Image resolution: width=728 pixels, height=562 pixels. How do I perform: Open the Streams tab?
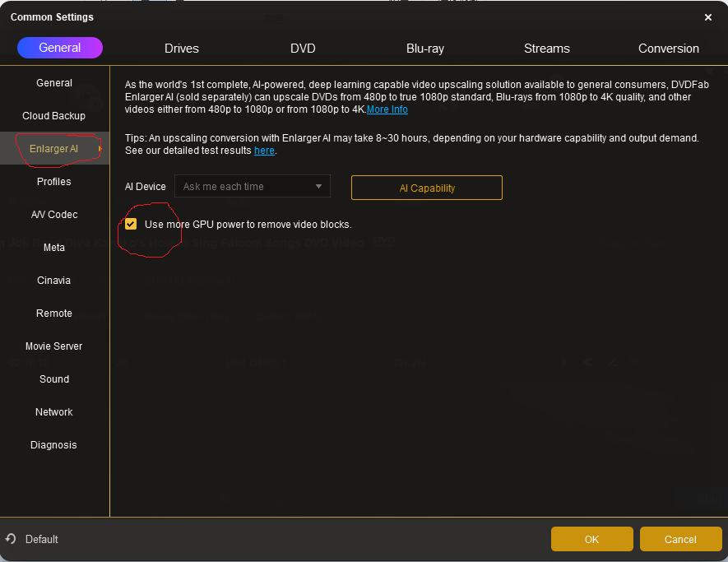[x=546, y=49]
